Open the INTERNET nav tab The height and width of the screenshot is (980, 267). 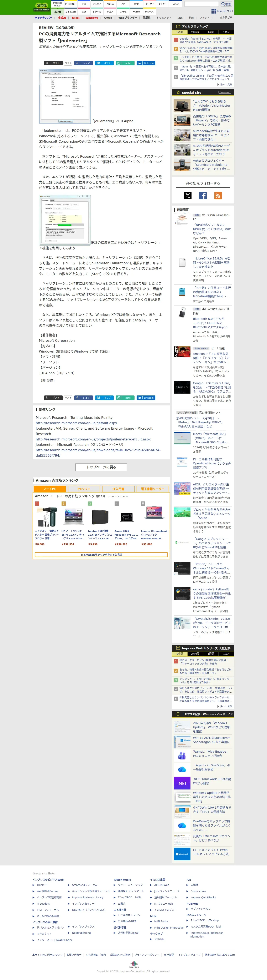click(x=71, y=4)
